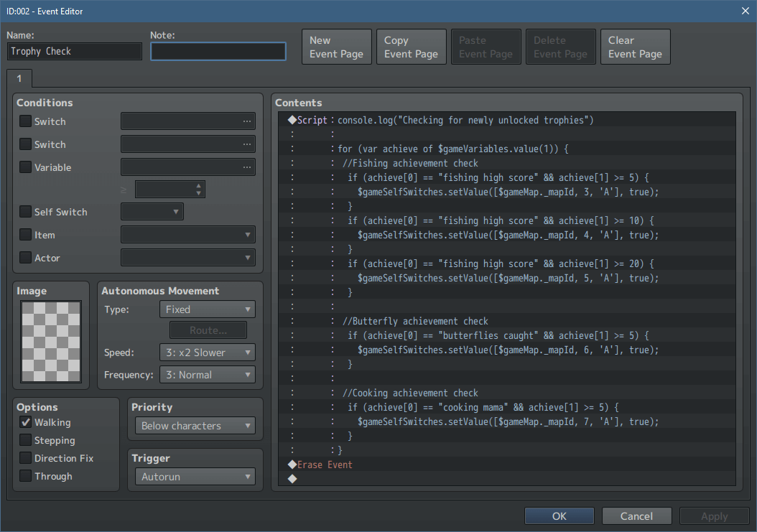Click New Event Page button
Image resolution: width=757 pixels, height=532 pixels.
(x=337, y=47)
